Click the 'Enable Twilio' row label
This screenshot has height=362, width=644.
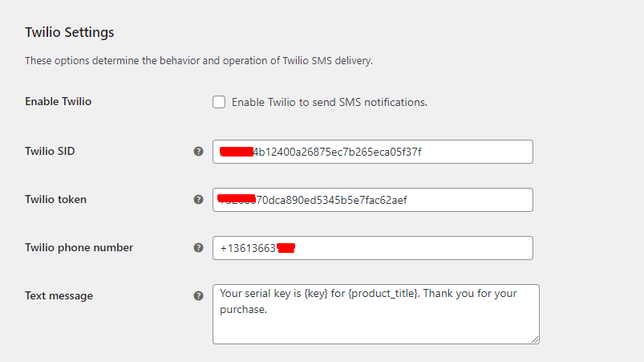point(58,101)
